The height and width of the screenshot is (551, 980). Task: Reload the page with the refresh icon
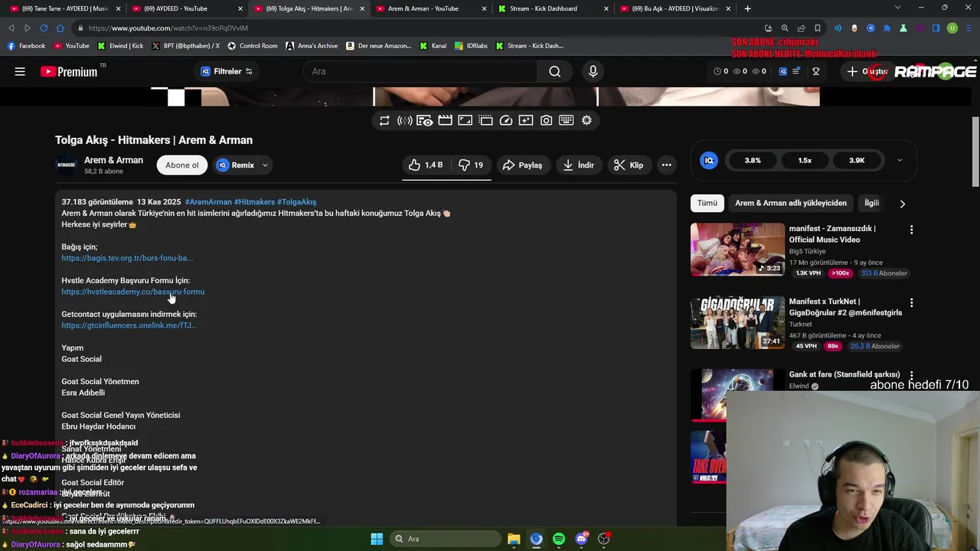(x=44, y=28)
